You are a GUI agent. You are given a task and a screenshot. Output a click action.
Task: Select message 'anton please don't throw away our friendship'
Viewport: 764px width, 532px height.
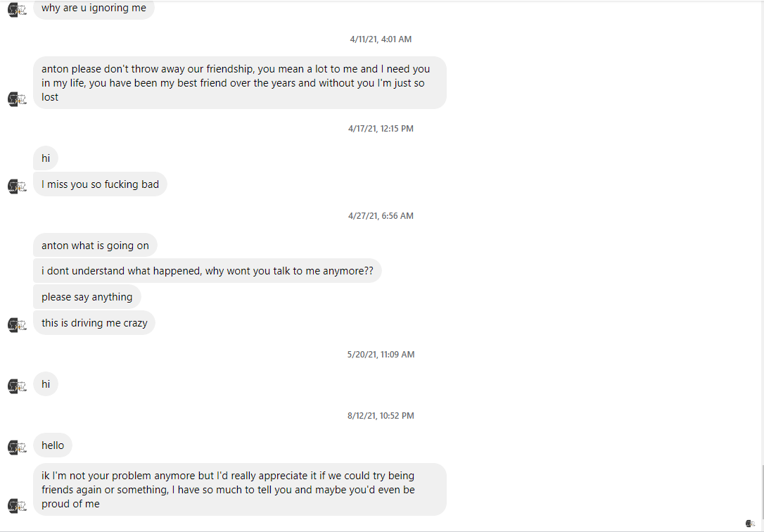(x=240, y=83)
